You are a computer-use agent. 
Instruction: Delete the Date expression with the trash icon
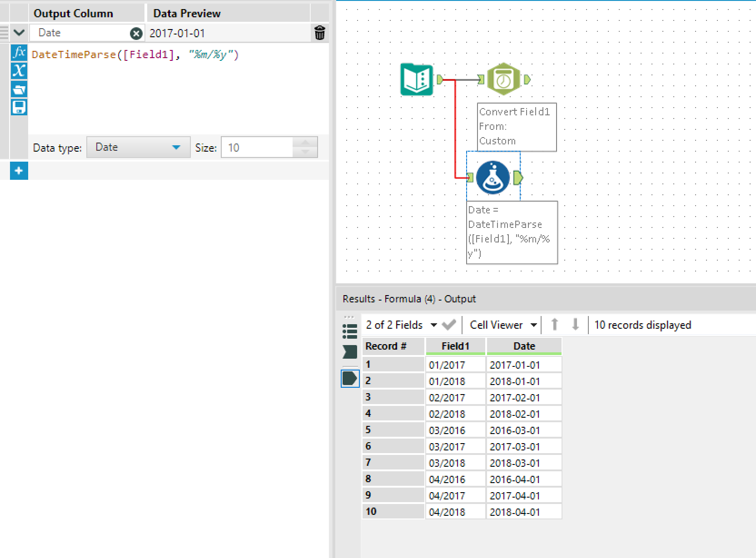320,32
